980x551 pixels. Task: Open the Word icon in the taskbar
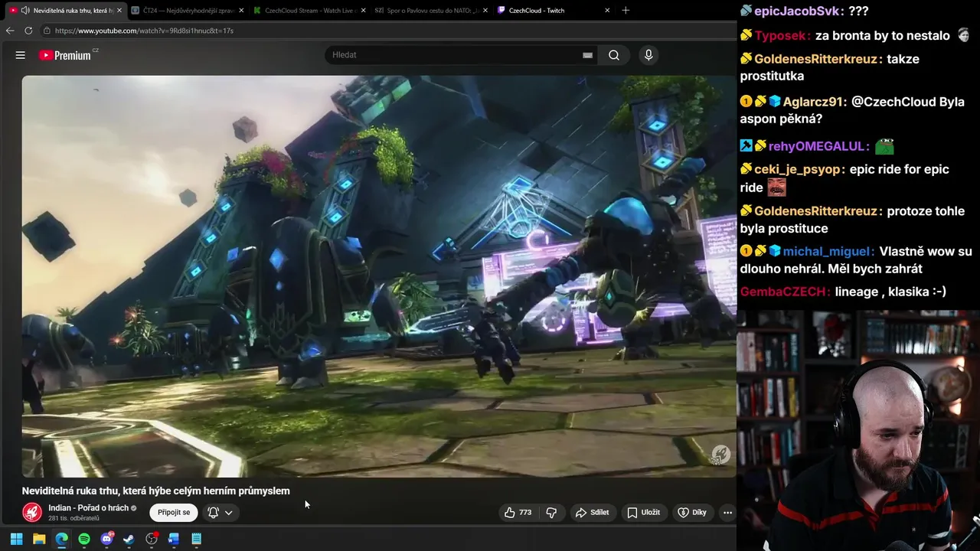pyautogui.click(x=174, y=539)
